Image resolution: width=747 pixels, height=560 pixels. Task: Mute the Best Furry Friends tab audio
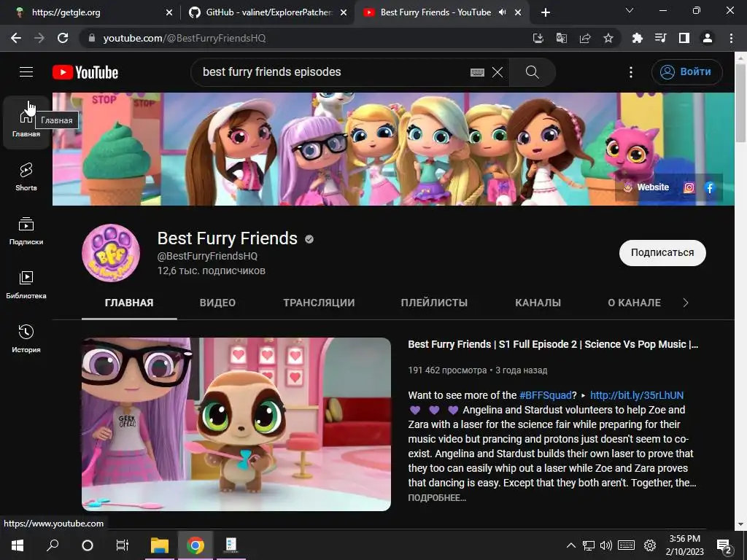(502, 12)
